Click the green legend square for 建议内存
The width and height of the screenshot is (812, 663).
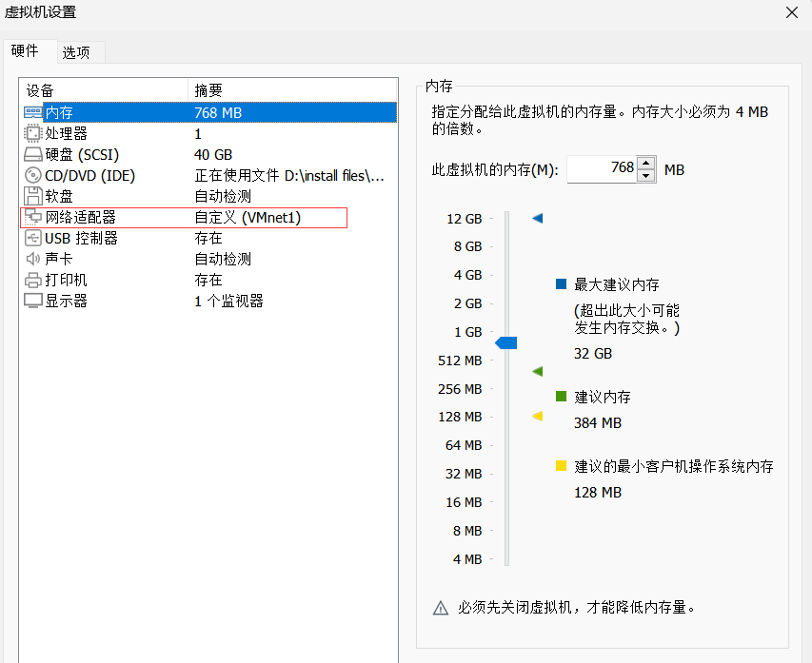pos(561,396)
